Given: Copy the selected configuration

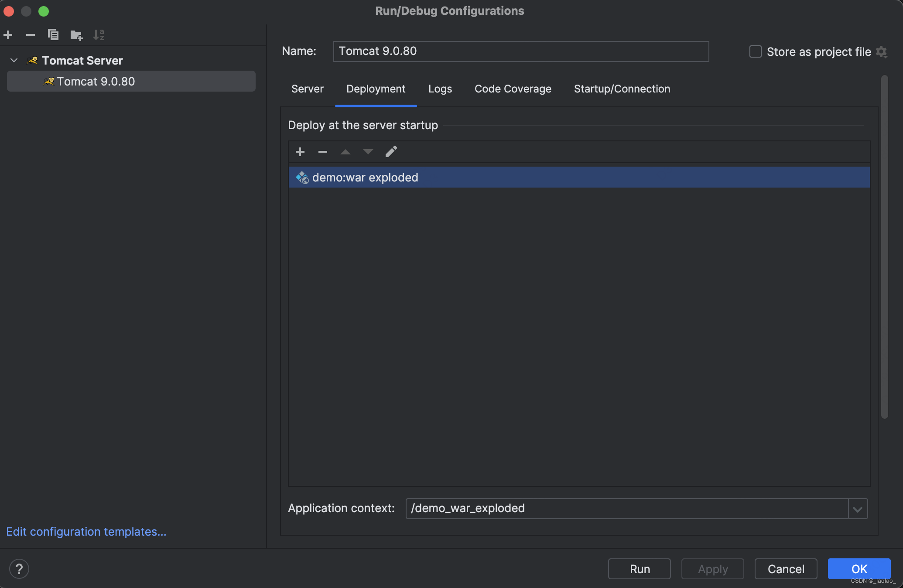Looking at the screenshot, I should 53,35.
